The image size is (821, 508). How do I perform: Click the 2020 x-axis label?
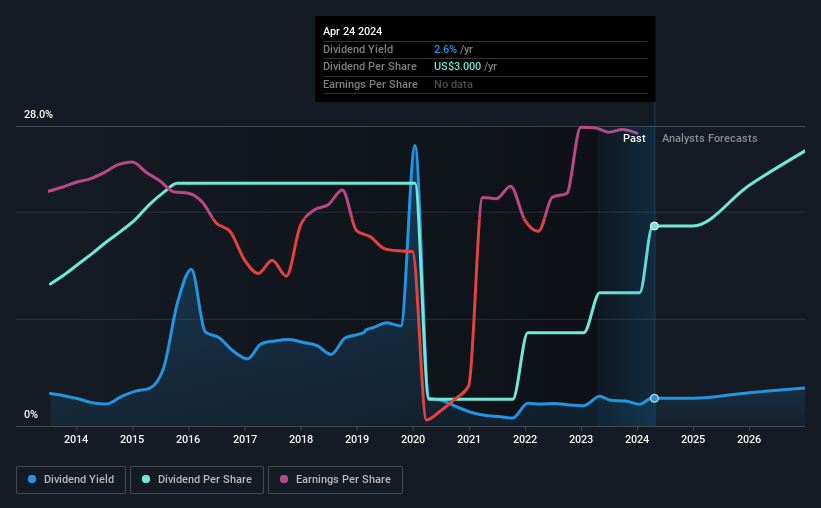click(413, 439)
